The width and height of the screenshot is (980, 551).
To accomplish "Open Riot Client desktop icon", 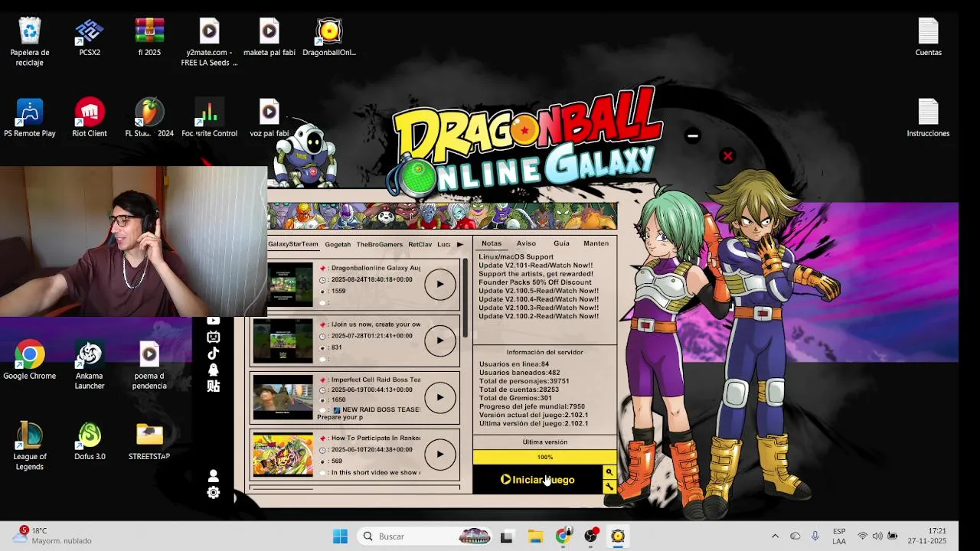I will [x=90, y=119].
